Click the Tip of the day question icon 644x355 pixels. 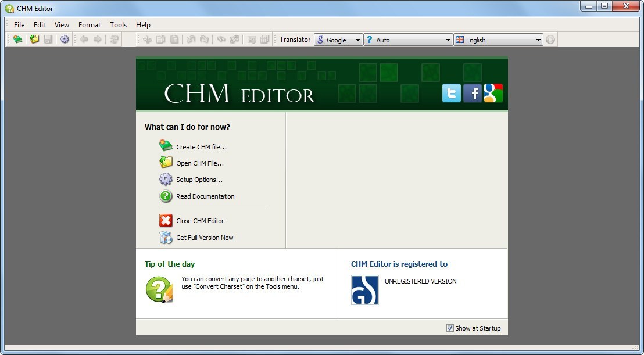pyautogui.click(x=159, y=290)
